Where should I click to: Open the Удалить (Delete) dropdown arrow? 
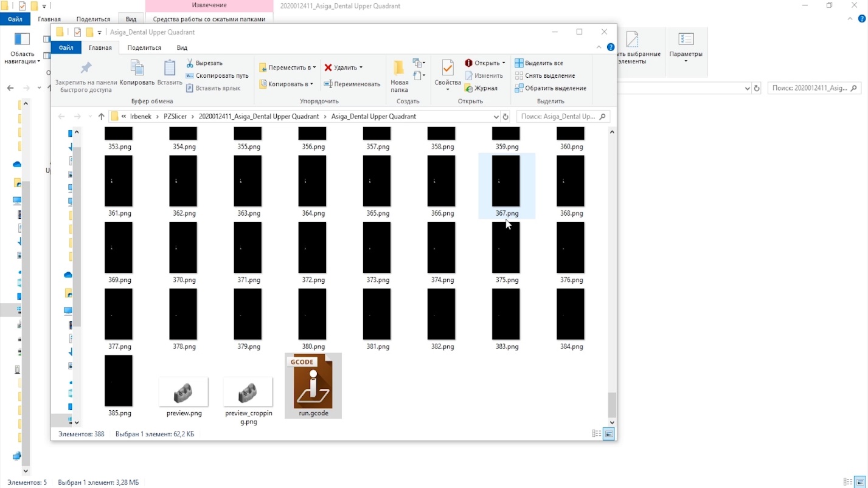[361, 67]
